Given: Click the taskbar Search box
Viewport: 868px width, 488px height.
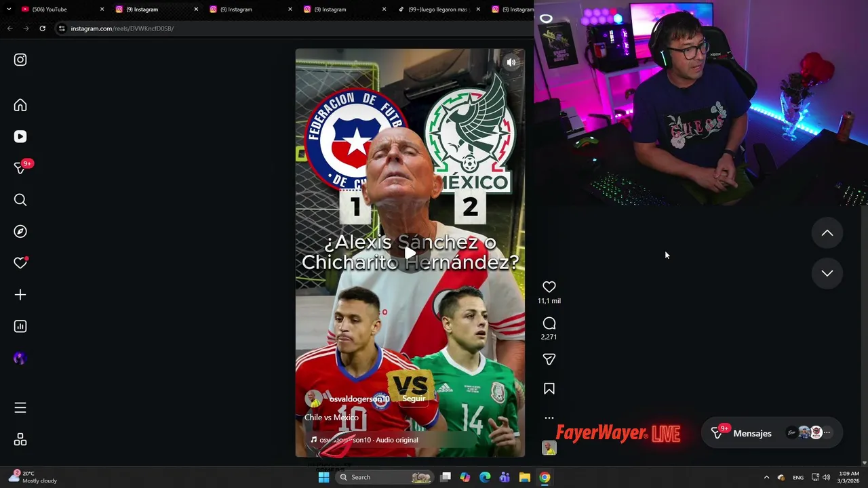Looking at the screenshot, I should pyautogui.click(x=384, y=477).
